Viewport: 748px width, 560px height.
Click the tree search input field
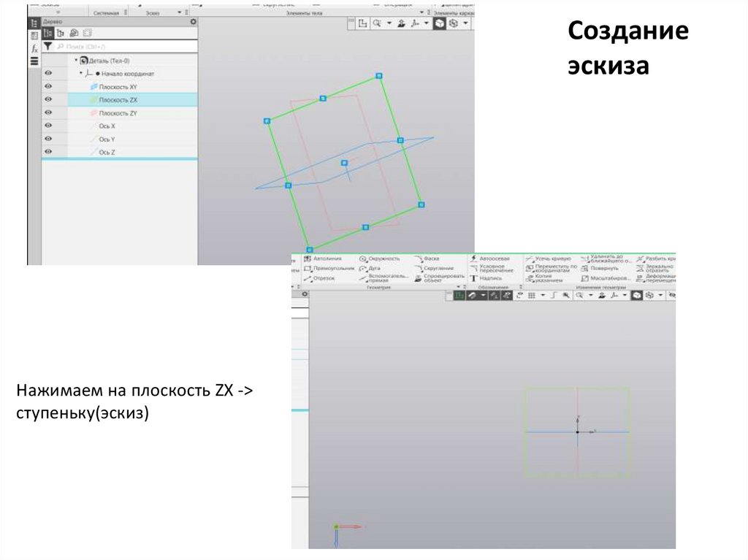pos(126,47)
